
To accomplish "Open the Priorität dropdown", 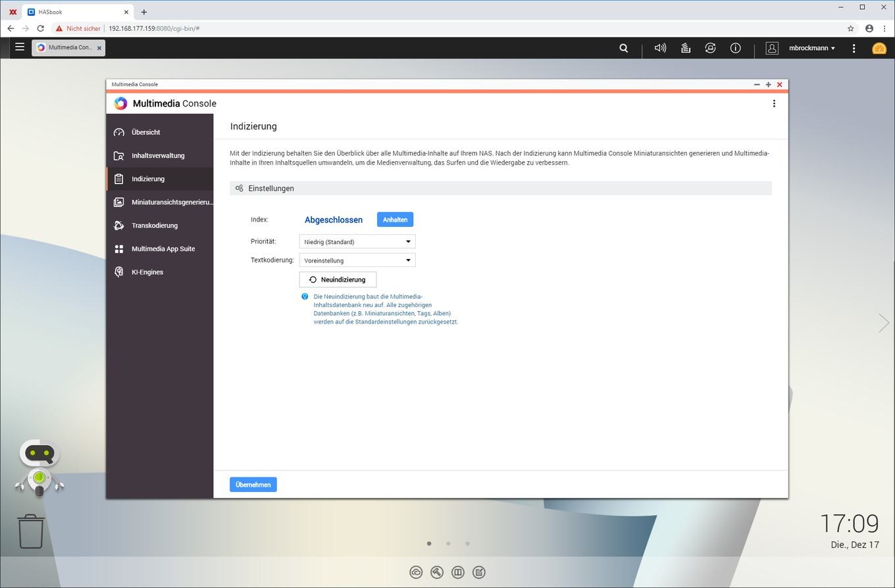I will (357, 241).
